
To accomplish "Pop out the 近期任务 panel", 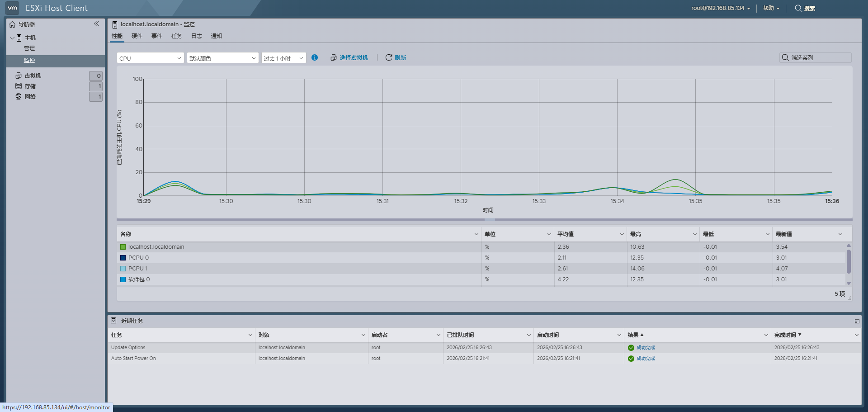I will 857,321.
